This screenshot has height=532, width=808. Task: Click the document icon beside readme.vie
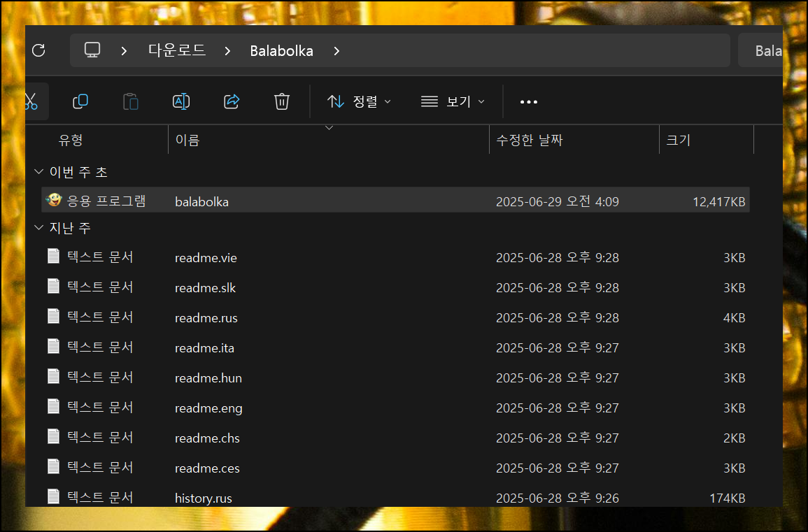coord(54,256)
